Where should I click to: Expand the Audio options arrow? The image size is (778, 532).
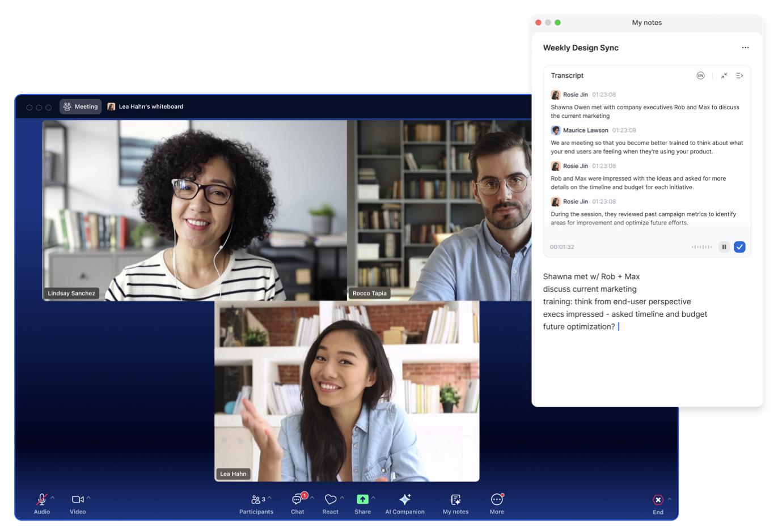coord(53,498)
